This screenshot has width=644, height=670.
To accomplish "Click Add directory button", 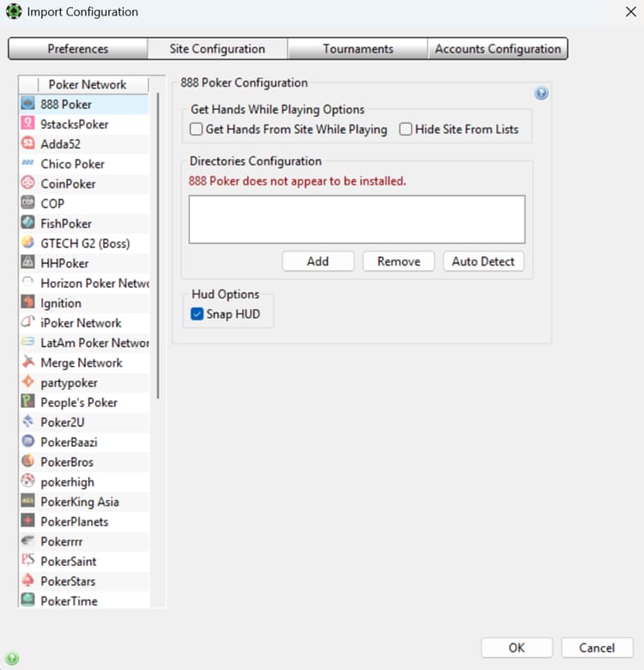I will point(318,261).
